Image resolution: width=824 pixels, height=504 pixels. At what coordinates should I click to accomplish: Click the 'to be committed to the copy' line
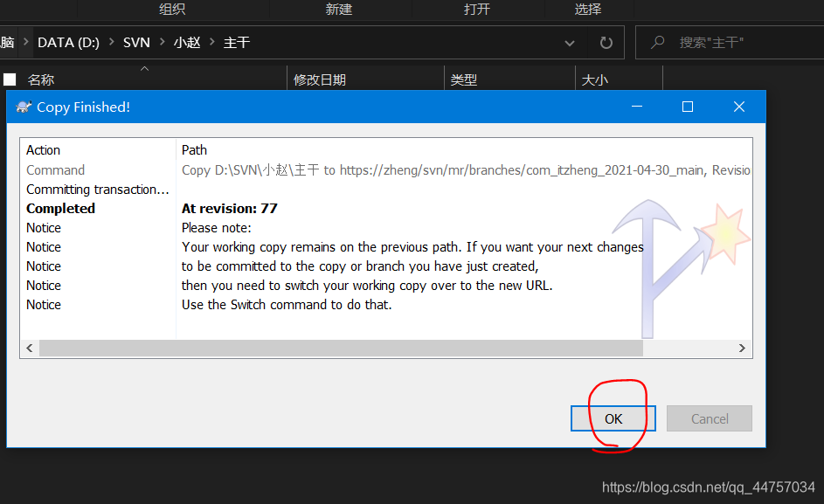pos(360,266)
